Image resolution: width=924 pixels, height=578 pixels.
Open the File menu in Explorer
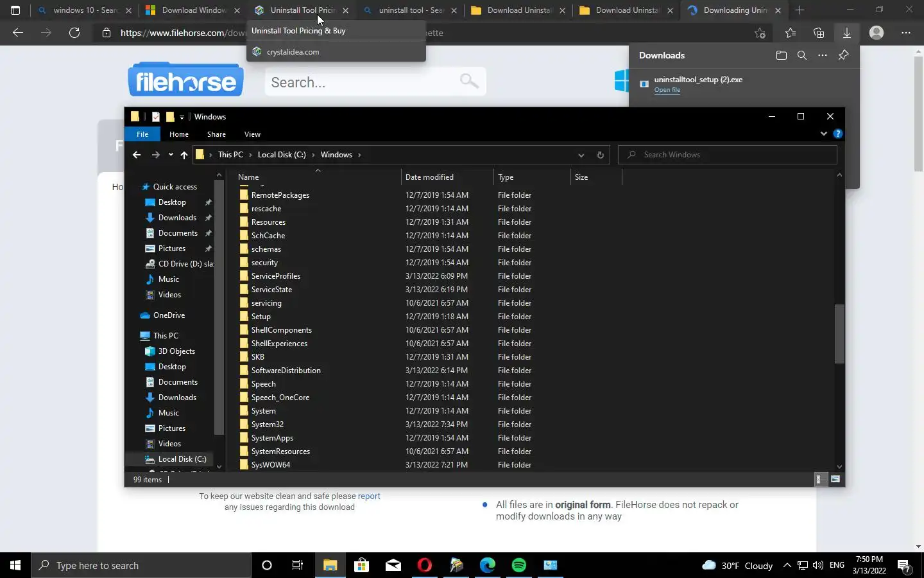point(142,134)
